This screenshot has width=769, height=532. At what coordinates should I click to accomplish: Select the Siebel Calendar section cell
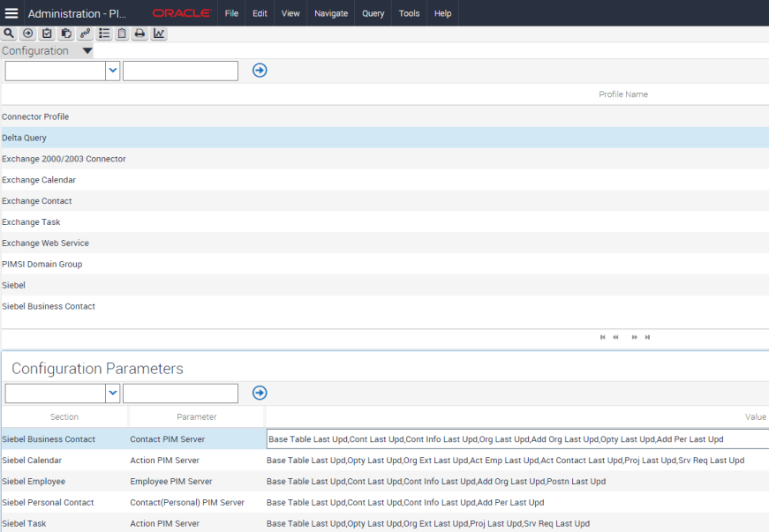click(x=64, y=460)
